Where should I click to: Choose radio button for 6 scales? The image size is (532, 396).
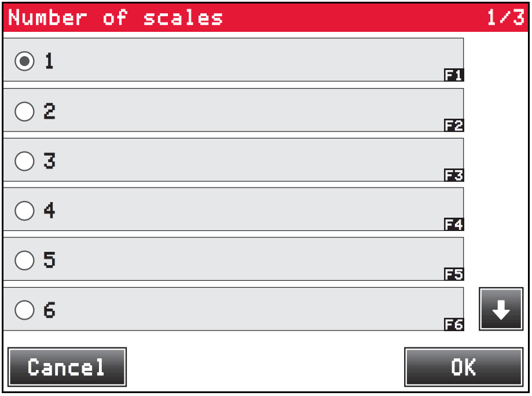click(x=24, y=310)
